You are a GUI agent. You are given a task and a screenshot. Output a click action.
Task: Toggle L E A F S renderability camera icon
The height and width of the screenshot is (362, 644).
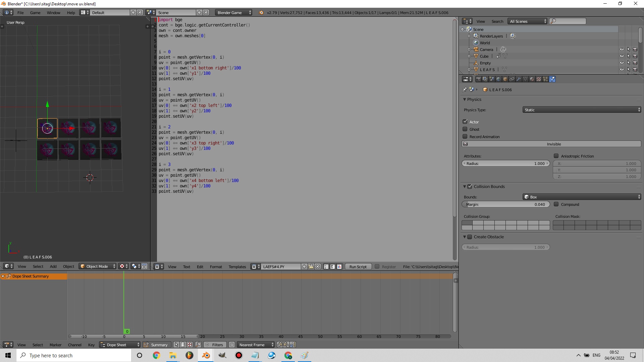tap(635, 69)
